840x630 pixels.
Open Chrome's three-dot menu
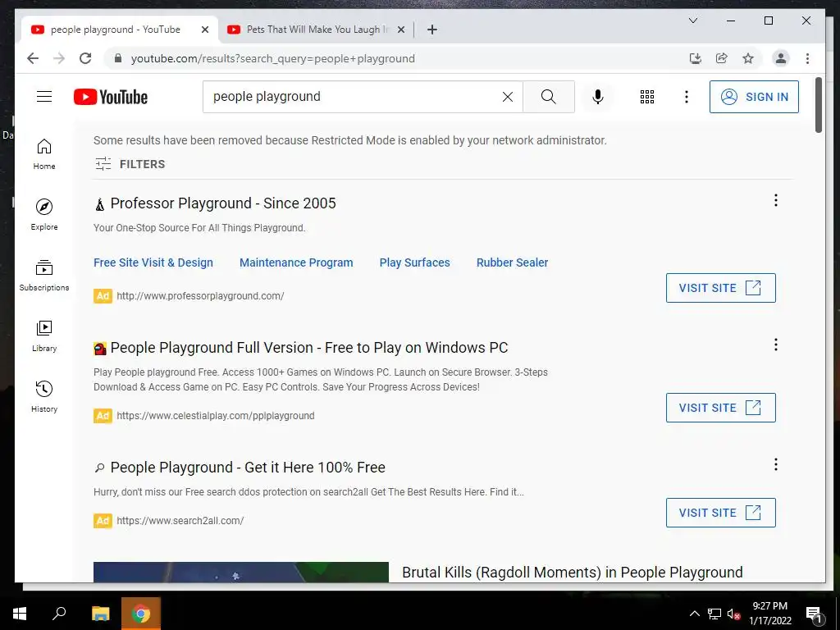coord(808,58)
